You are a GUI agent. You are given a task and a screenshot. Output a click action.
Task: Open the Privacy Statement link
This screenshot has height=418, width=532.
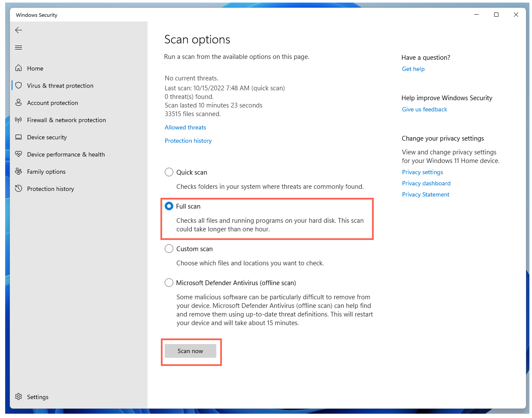(426, 194)
